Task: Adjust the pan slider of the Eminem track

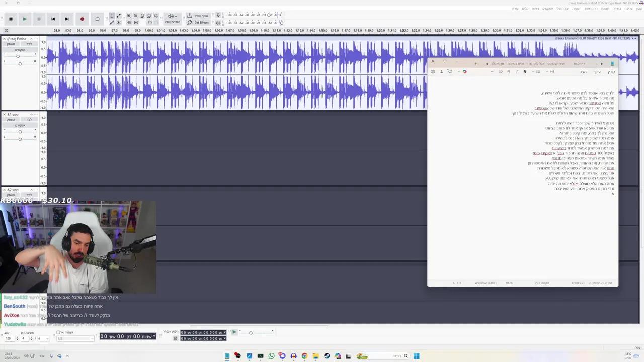Action: point(20,64)
